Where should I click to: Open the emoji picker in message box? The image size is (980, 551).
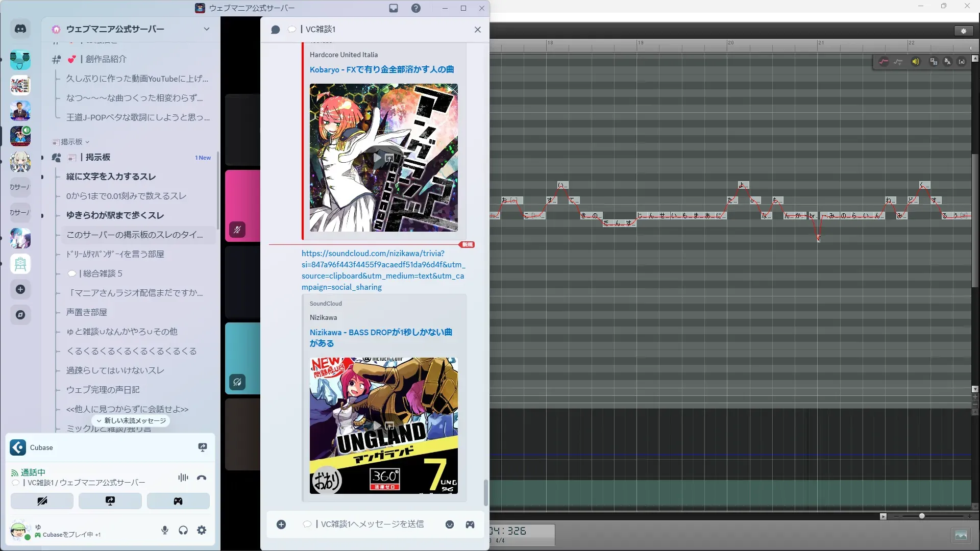click(450, 524)
